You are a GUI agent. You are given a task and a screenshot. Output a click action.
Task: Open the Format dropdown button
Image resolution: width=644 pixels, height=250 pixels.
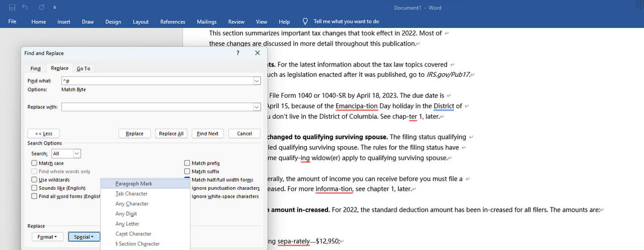point(47,237)
